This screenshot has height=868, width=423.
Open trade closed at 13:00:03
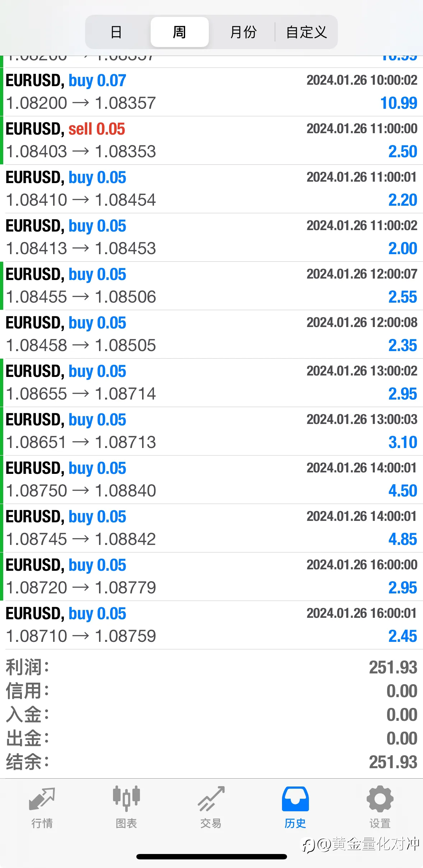[x=211, y=431]
